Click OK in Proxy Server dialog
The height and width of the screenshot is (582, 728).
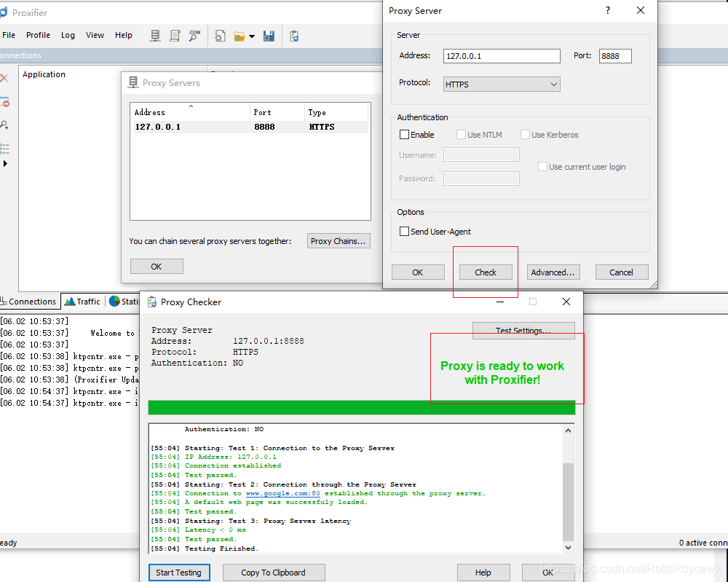[x=418, y=272]
